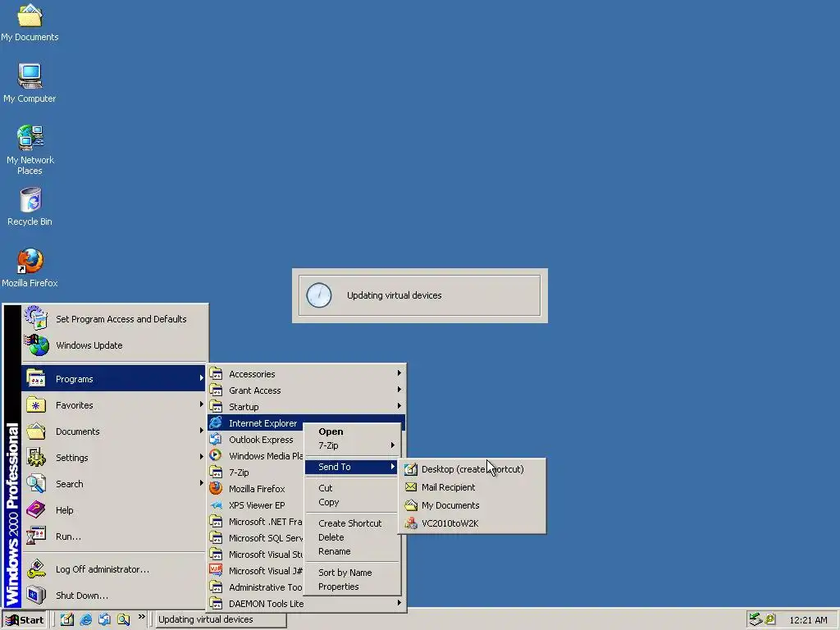Expand Documents in the Start menu
This screenshot has height=630, width=840.
pyautogui.click(x=115, y=431)
